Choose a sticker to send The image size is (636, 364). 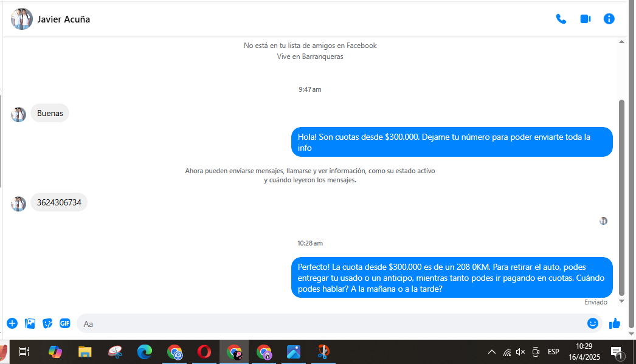pyautogui.click(x=47, y=323)
